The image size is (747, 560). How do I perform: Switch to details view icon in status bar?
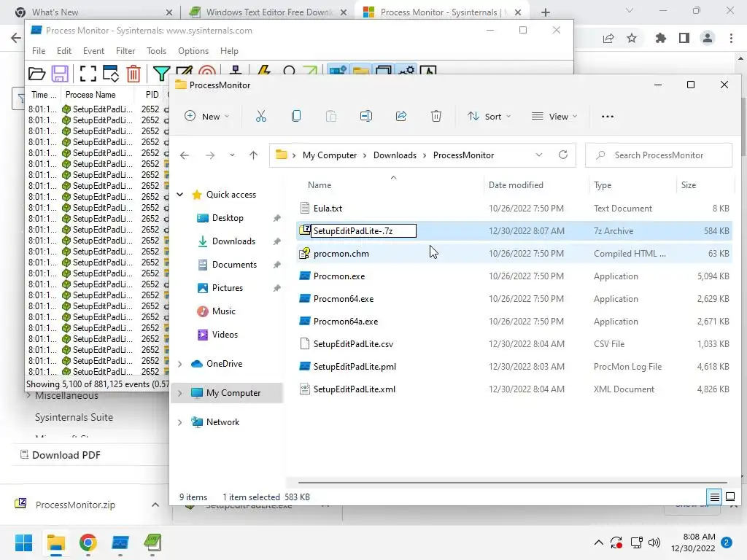click(715, 497)
